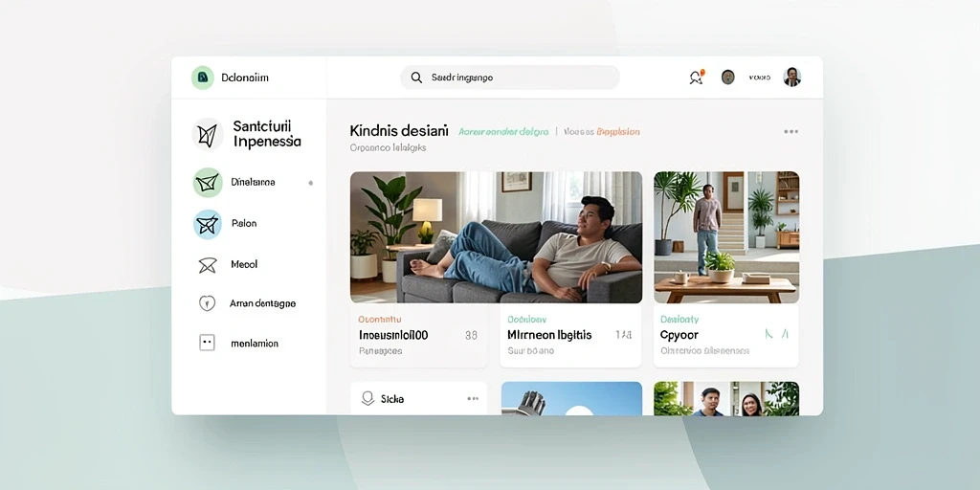The image size is (980, 490).
Task: Click inside the search input field
Action: pos(509,78)
